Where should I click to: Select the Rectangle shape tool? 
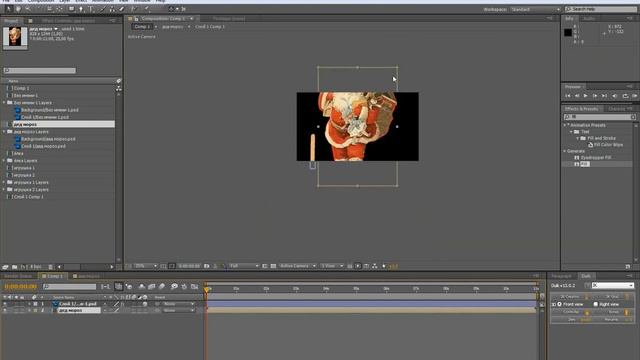click(71, 9)
